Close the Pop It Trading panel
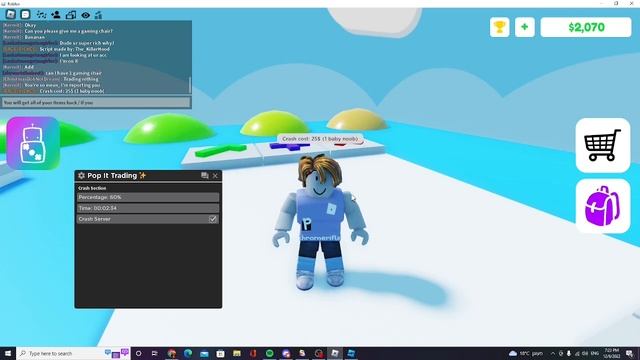This screenshot has height=360, width=640. point(215,176)
